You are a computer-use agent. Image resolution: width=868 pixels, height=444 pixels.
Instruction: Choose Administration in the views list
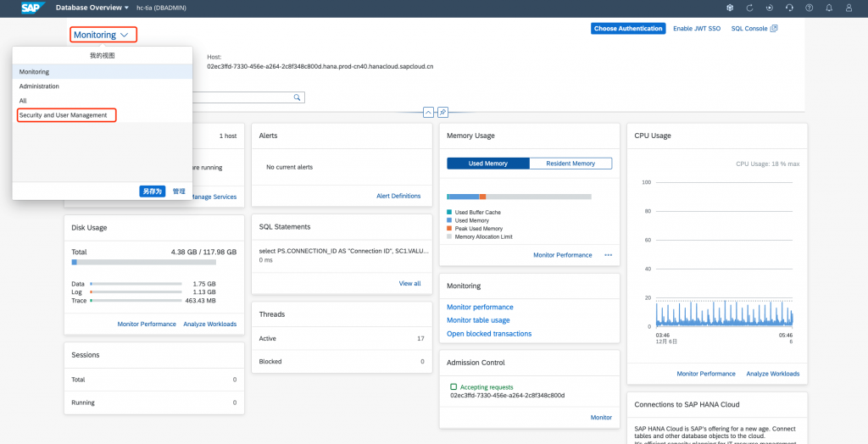pos(103,86)
